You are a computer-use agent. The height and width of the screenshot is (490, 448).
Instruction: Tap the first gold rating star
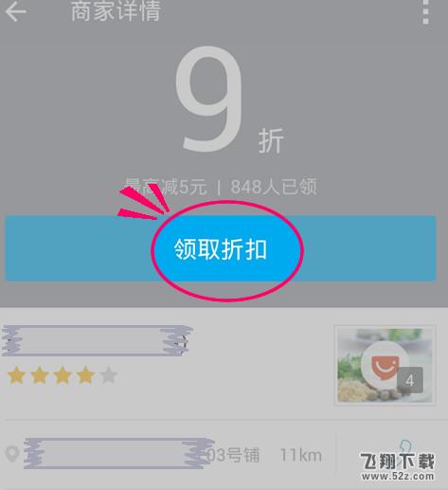(16, 375)
